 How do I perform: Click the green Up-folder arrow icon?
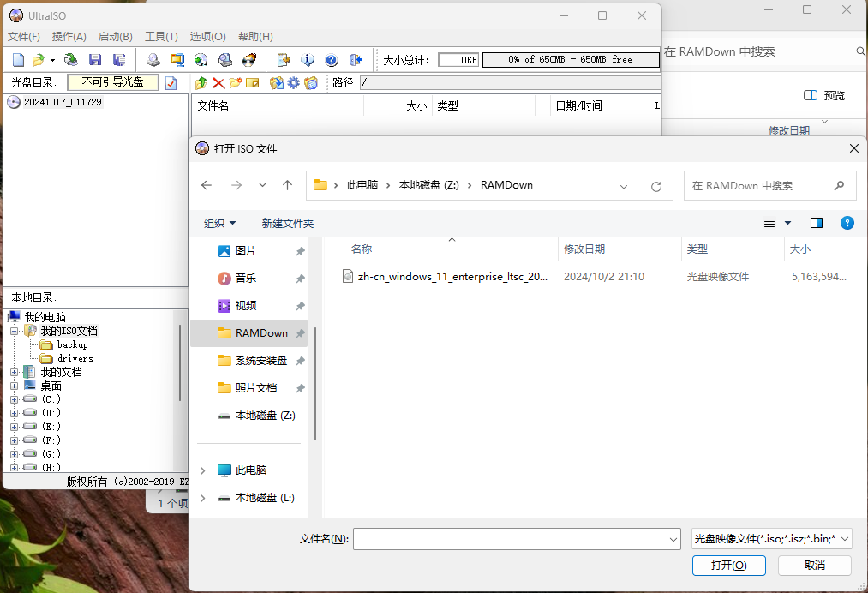click(201, 83)
